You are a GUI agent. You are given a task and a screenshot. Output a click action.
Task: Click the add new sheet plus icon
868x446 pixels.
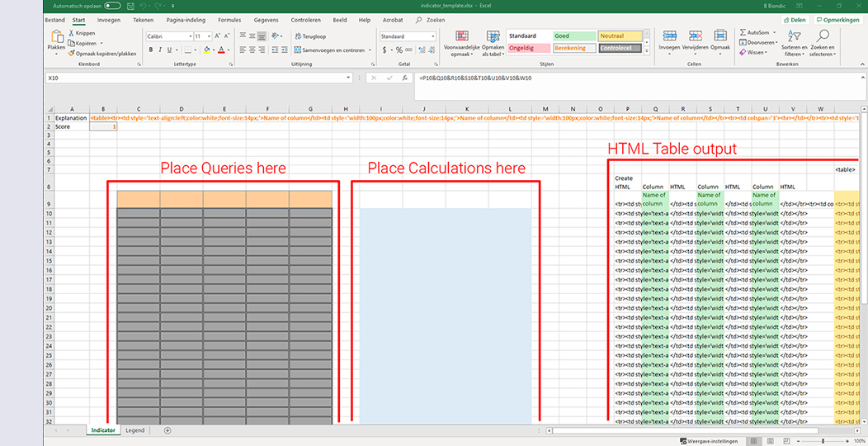(167, 430)
